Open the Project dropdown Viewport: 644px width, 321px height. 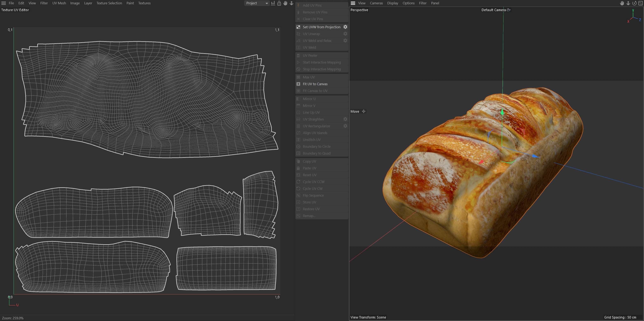pos(256,3)
